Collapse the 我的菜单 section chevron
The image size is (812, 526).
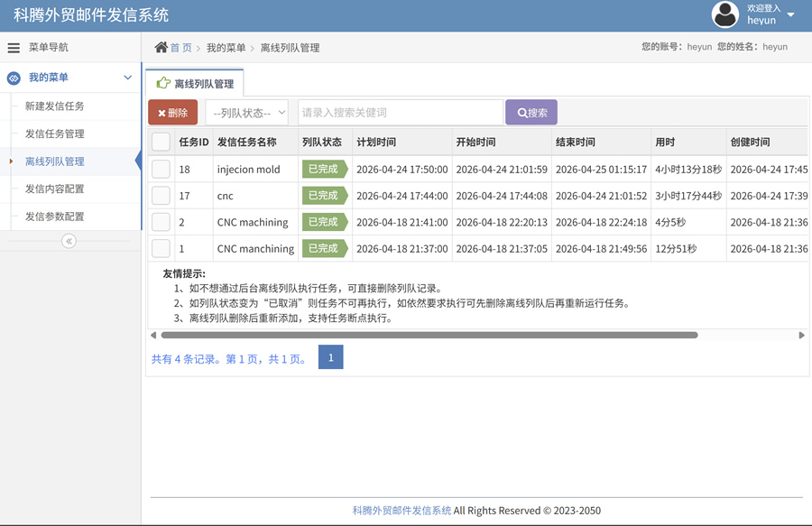pyautogui.click(x=127, y=78)
